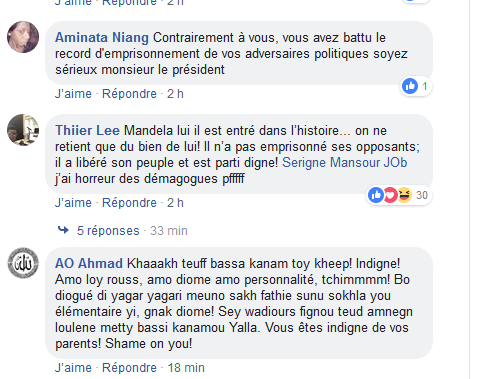Open the Aminata Niang name link

(102, 38)
